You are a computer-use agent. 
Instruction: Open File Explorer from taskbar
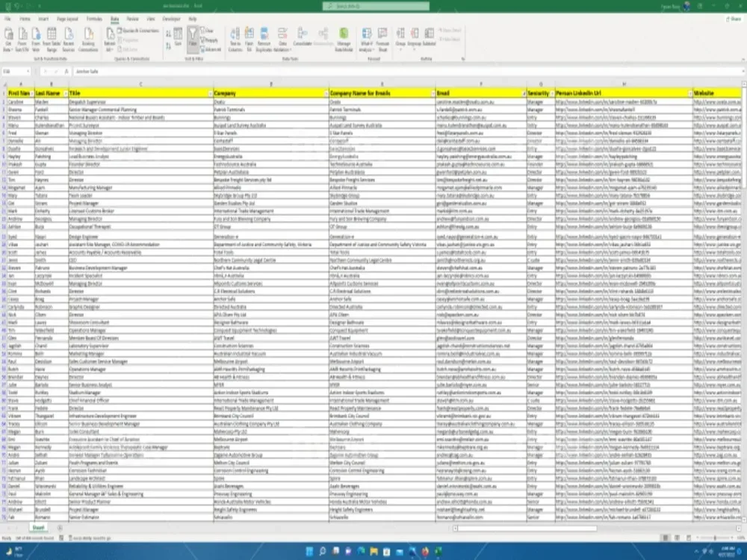coord(374,552)
